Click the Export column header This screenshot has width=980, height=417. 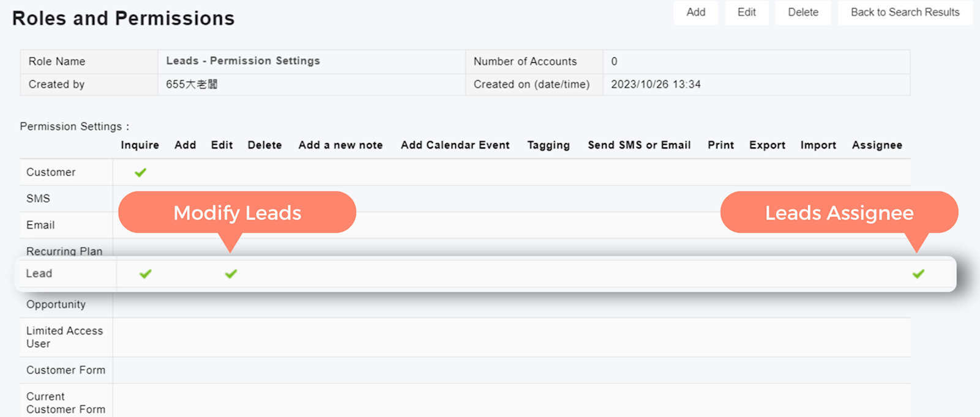click(x=767, y=145)
